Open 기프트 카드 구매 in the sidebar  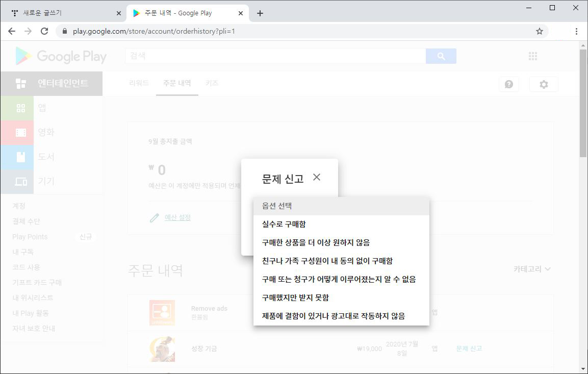coord(37,282)
